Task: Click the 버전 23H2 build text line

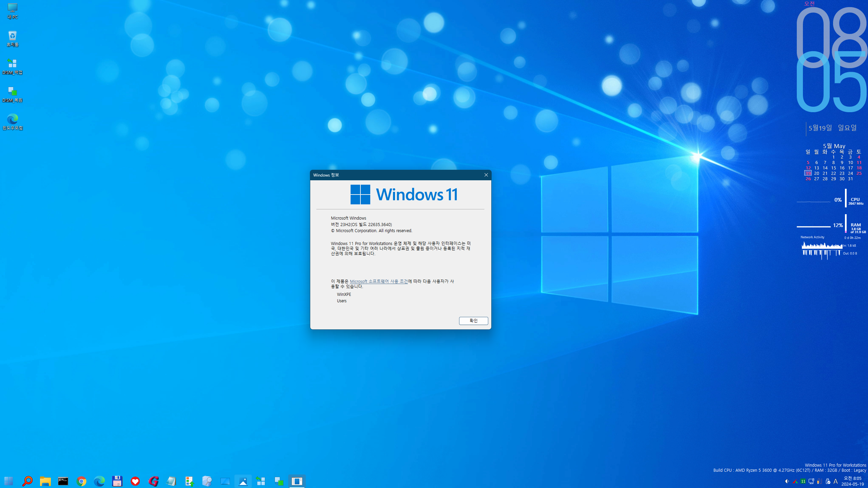Action: point(361,224)
